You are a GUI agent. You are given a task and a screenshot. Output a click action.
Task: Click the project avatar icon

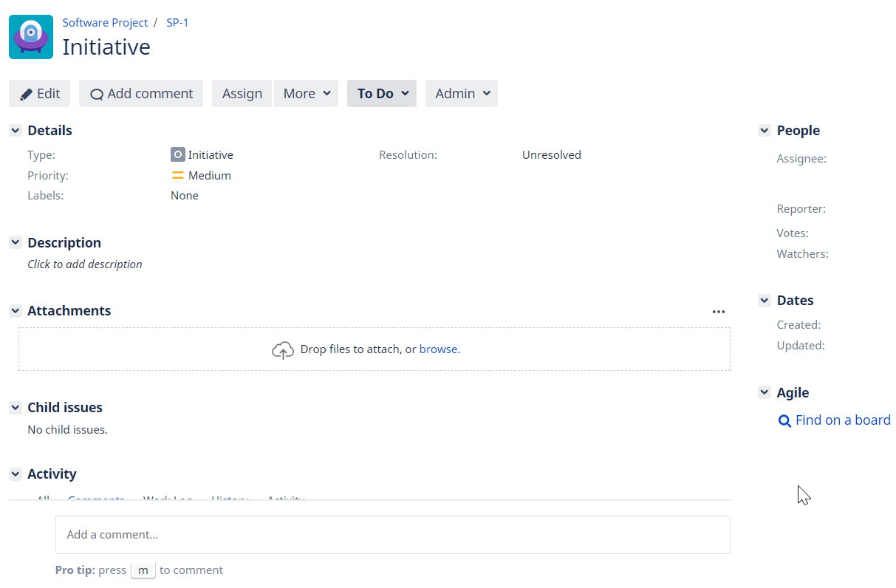[x=31, y=36]
